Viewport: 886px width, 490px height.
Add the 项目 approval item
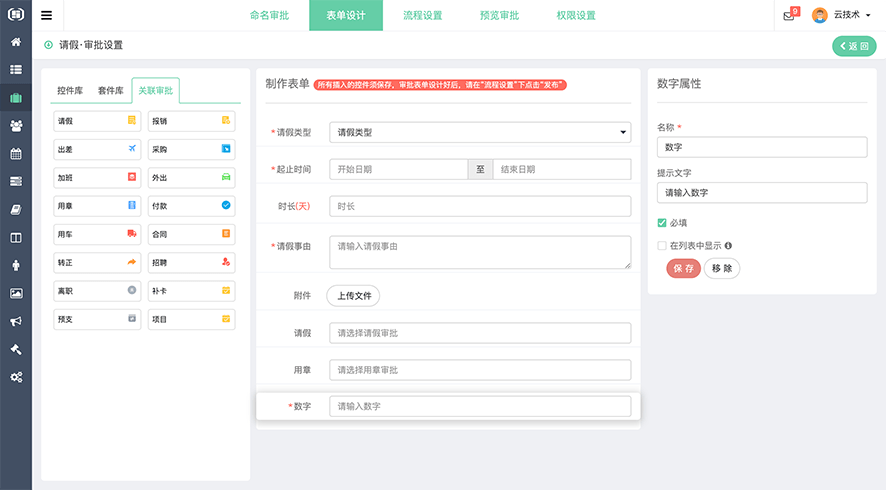pos(191,319)
